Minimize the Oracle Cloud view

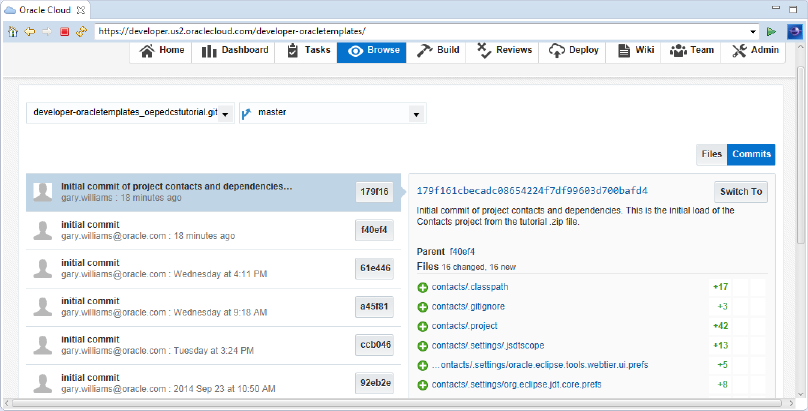pyautogui.click(x=776, y=8)
